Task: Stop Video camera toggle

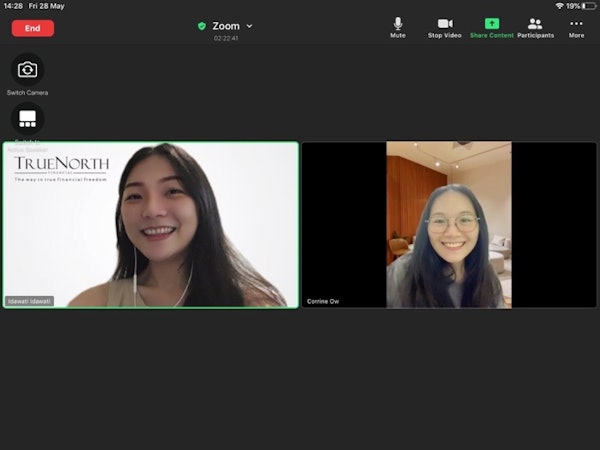Action: (445, 27)
